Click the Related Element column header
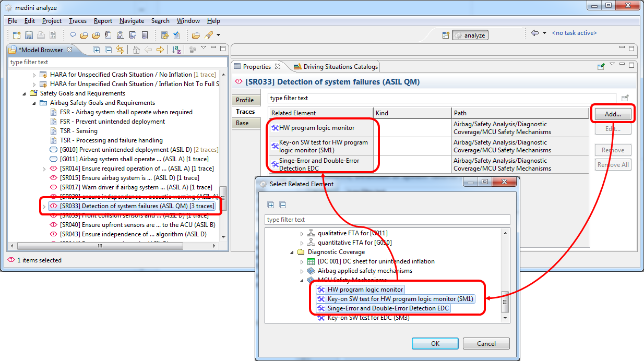644x361 pixels. click(x=321, y=113)
